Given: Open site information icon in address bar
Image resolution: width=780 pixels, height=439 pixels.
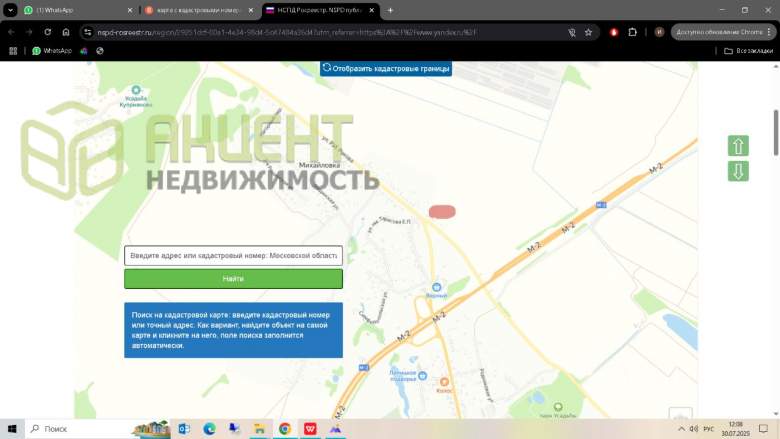Looking at the screenshot, I should (88, 32).
